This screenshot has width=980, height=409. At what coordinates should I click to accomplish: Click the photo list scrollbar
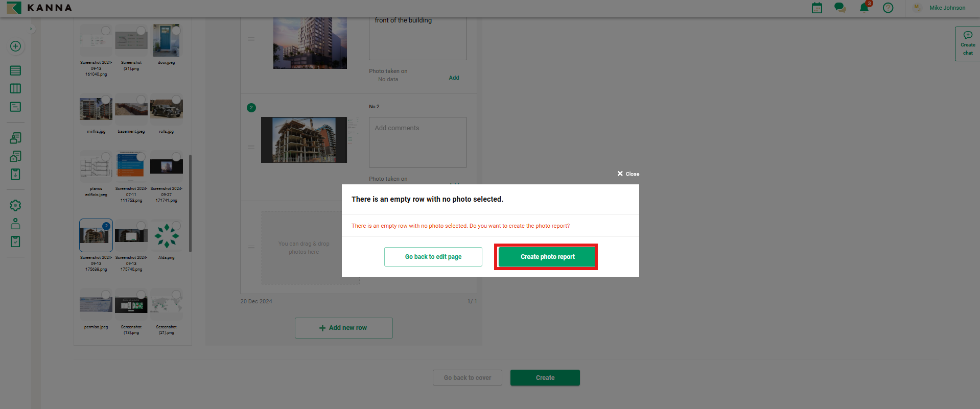coord(190,203)
